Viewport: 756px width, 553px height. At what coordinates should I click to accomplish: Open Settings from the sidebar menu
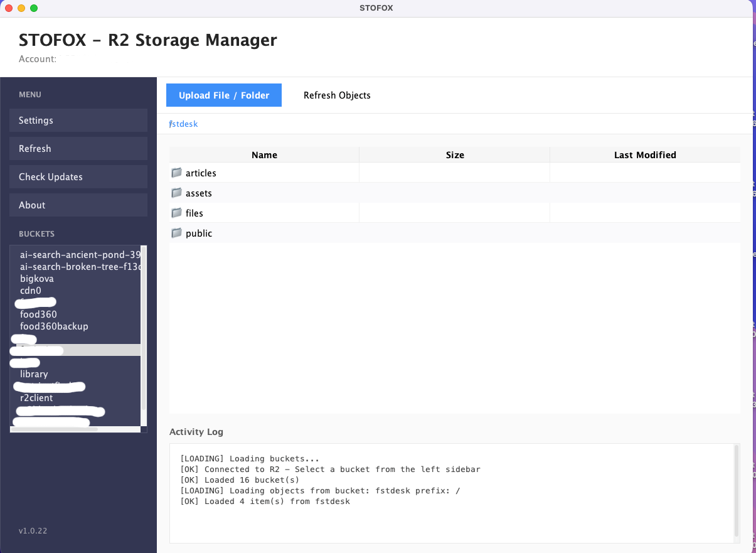(78, 121)
